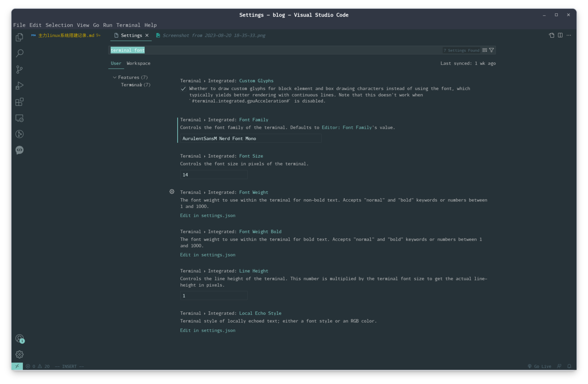Click the Font Size input field
Viewport: 588px width, 384px height.
[213, 175]
